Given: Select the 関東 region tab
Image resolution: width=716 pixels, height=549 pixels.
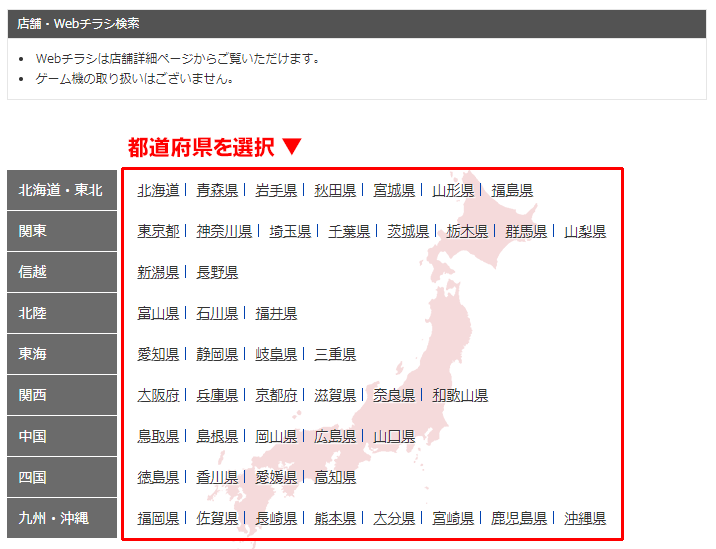Looking at the screenshot, I should point(62,231).
